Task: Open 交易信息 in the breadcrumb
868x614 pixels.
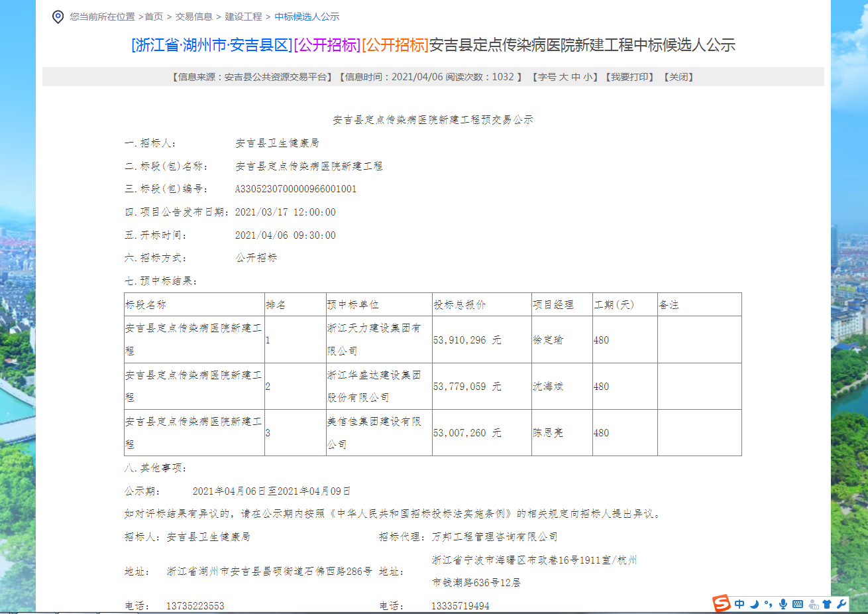Action: pyautogui.click(x=194, y=17)
